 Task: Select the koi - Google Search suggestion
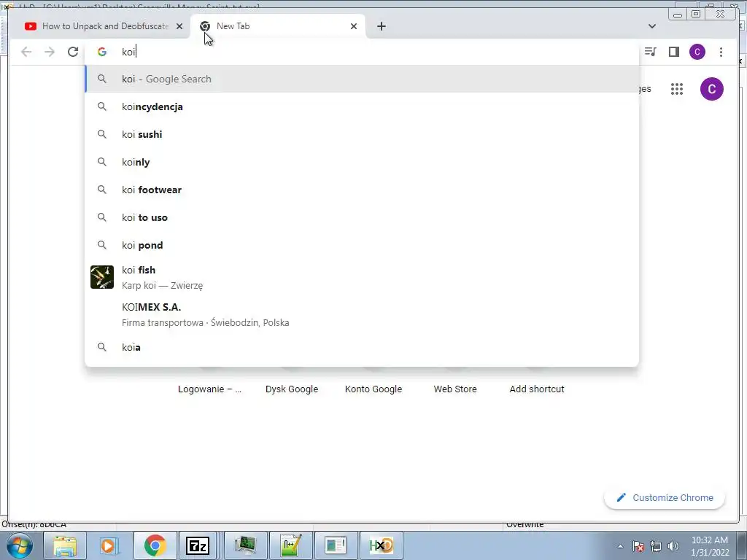pyautogui.click(x=362, y=79)
